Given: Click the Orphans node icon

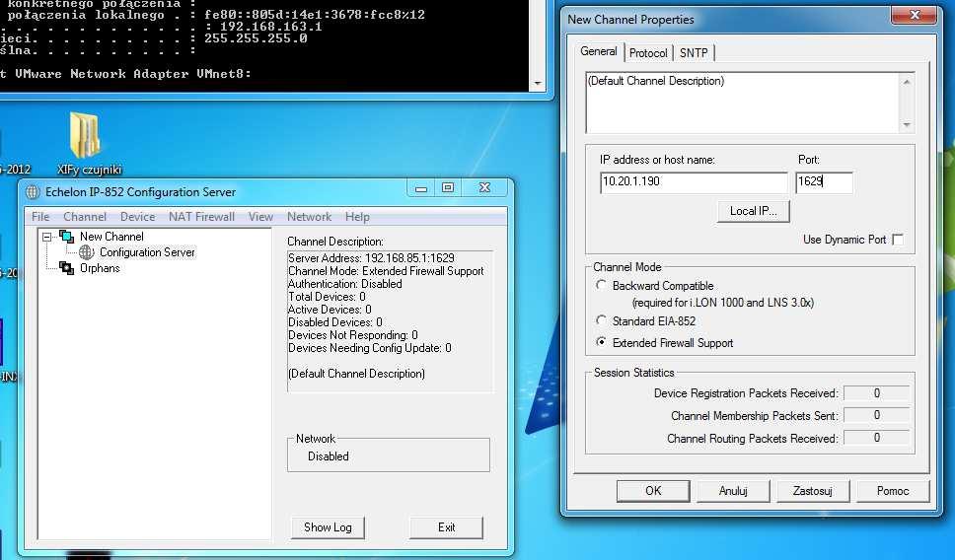Looking at the screenshot, I should (66, 268).
